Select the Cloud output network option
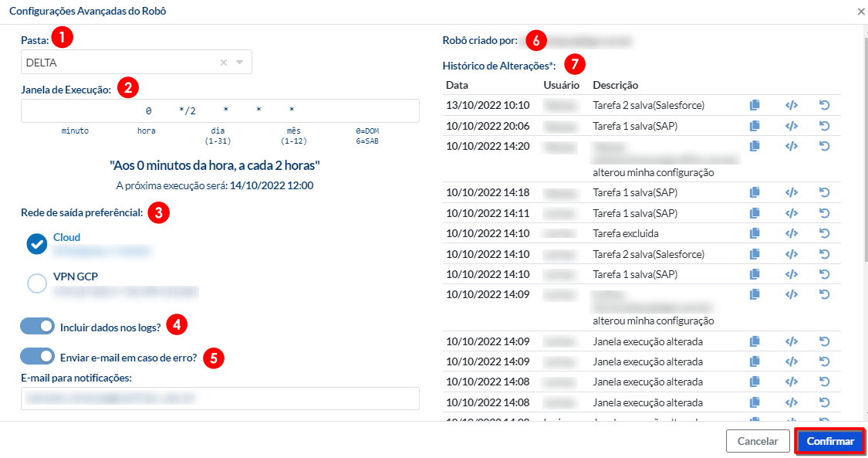This screenshot has height=458, width=868. [37, 244]
